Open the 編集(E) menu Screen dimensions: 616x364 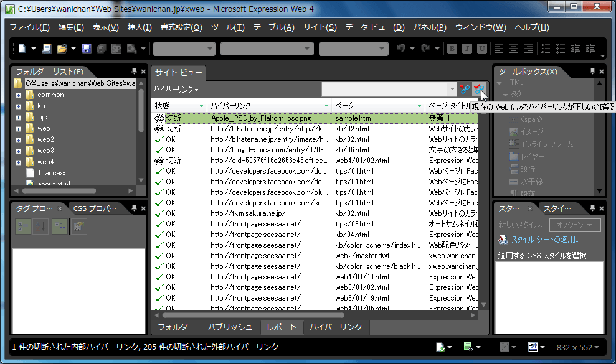pos(71,27)
